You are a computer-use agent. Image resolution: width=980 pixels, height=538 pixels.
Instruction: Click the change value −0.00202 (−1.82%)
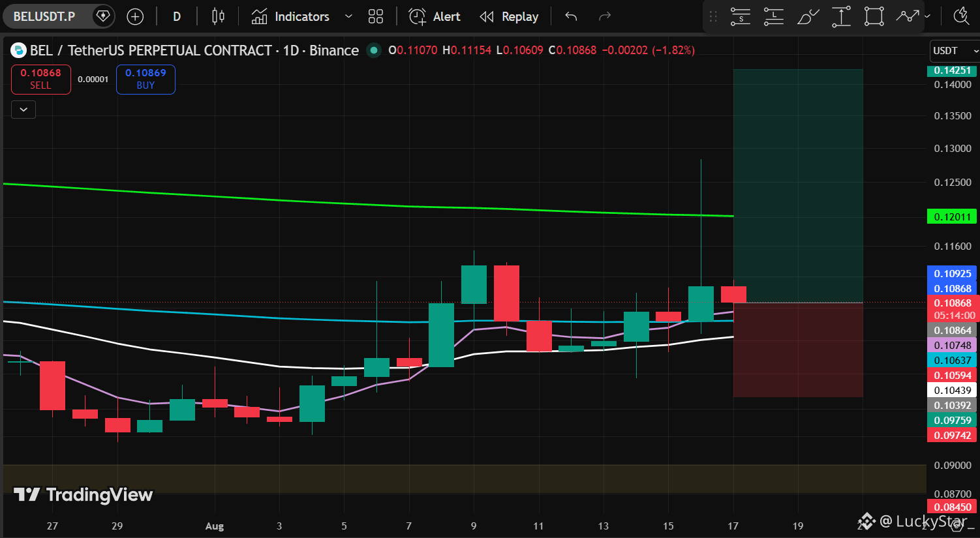coord(648,50)
